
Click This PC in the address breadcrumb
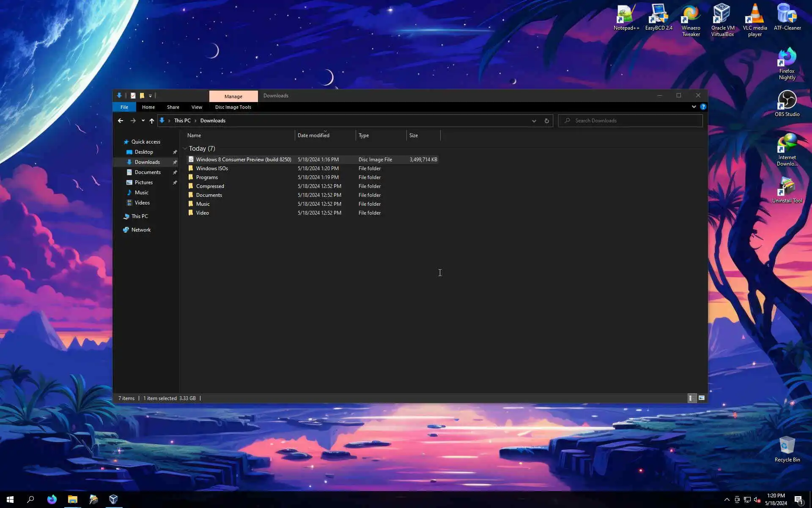click(182, 121)
